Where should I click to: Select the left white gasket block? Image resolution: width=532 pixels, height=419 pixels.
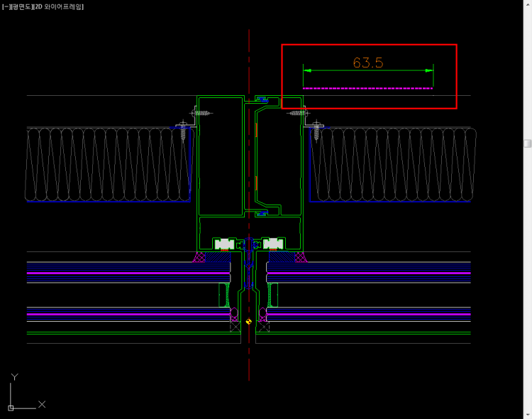click(x=224, y=244)
